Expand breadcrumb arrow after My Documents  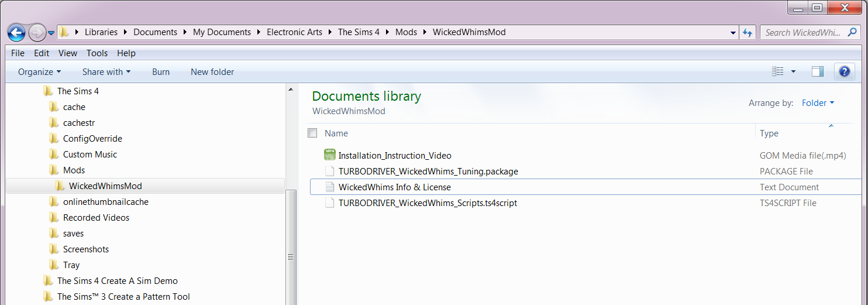click(x=259, y=33)
